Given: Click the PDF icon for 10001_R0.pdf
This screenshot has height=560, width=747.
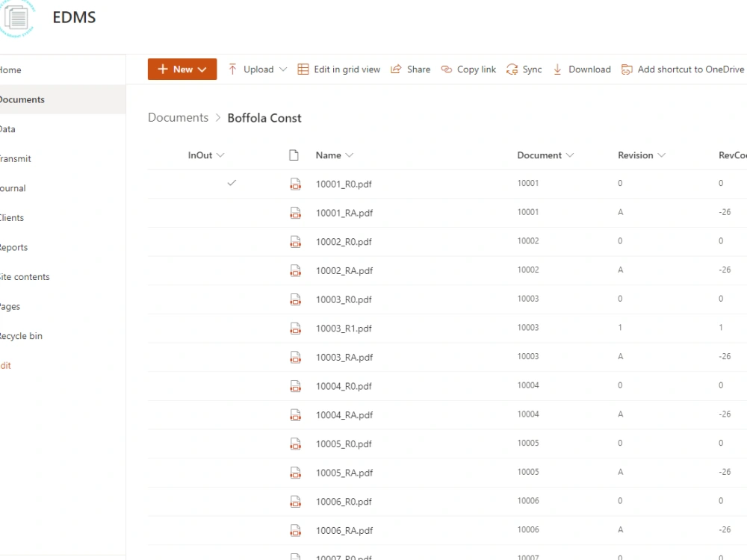Looking at the screenshot, I should click(x=295, y=184).
